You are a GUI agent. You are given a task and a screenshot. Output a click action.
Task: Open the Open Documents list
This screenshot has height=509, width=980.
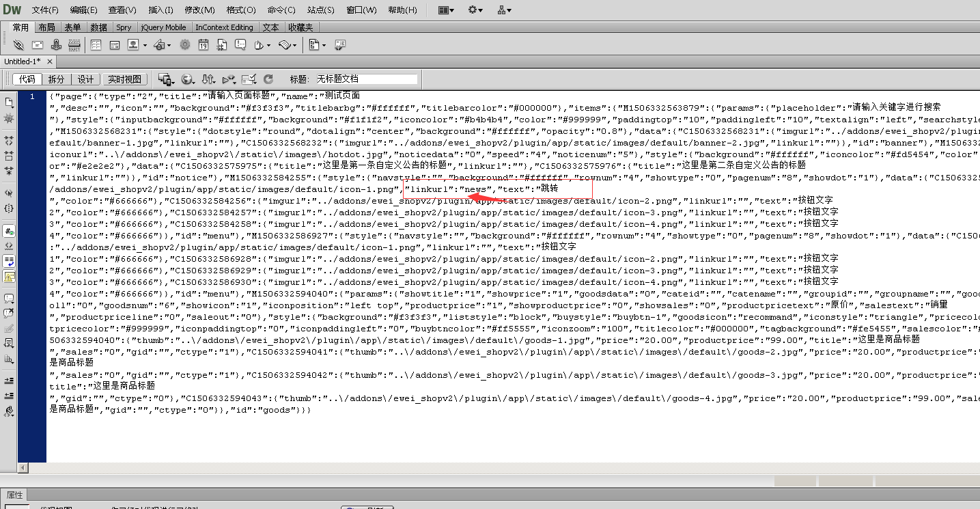click(x=9, y=102)
